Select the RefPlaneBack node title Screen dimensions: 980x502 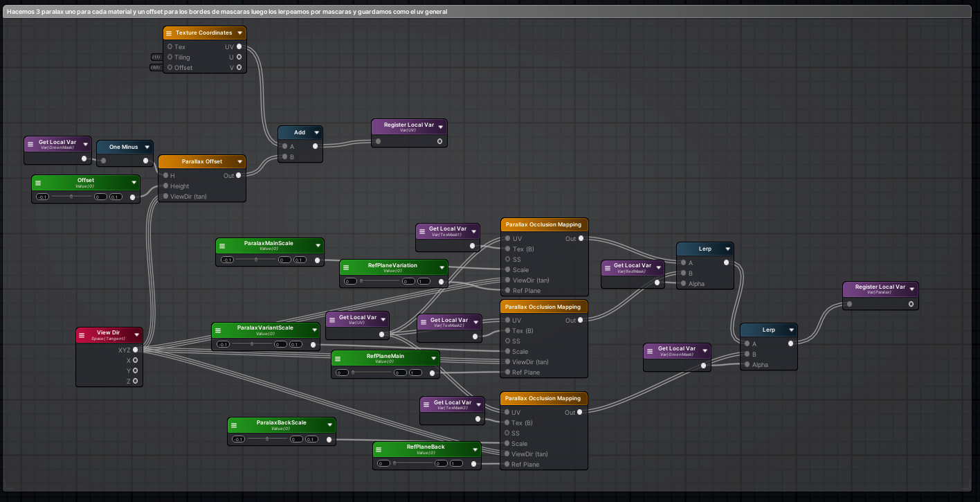point(425,447)
